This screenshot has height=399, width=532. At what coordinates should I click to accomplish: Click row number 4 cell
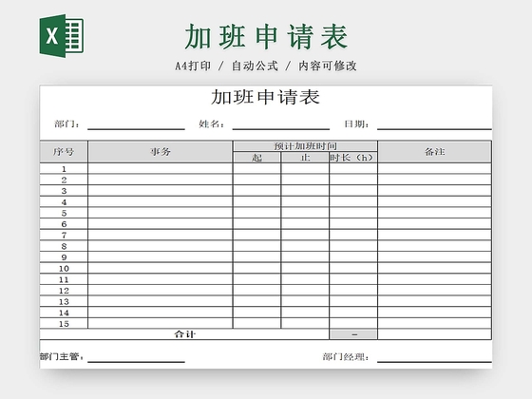point(64,201)
